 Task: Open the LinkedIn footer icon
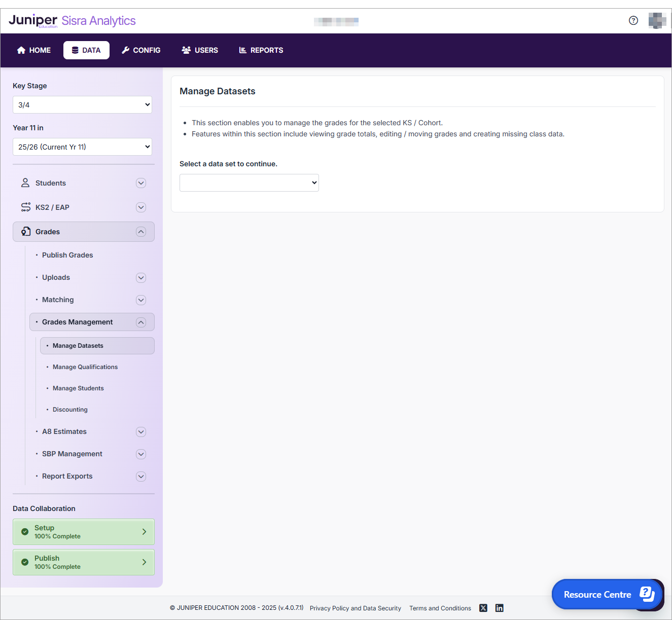[x=500, y=608]
